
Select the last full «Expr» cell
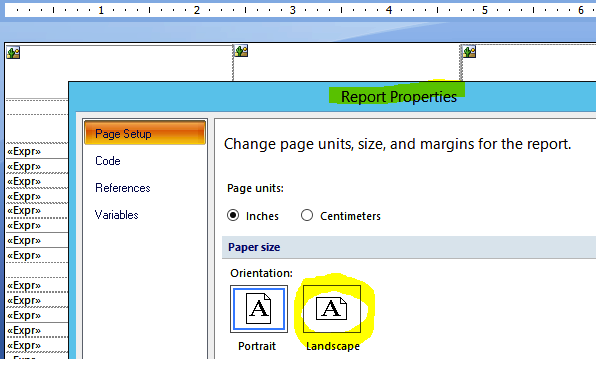click(37, 345)
